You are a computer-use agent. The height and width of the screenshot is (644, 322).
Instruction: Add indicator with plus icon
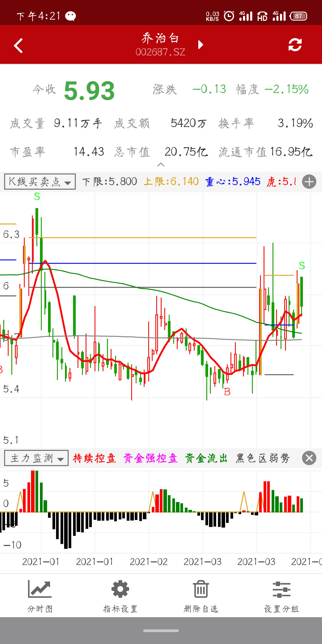pyautogui.click(x=309, y=182)
